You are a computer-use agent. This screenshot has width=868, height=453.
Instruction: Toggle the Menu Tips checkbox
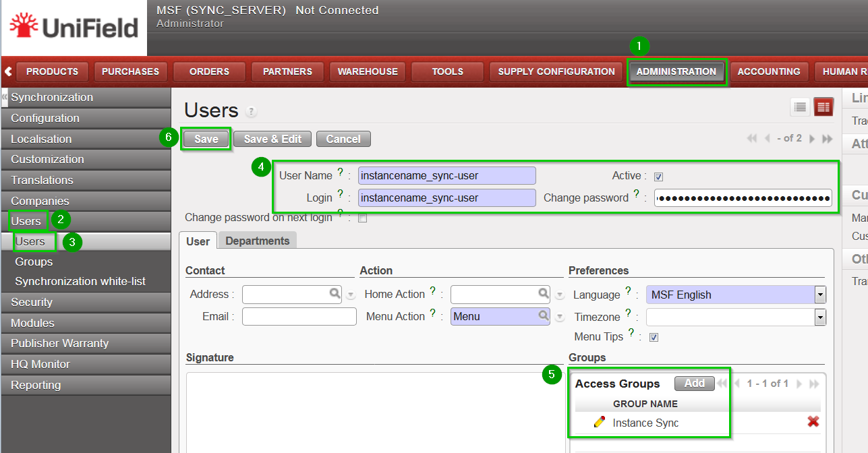click(654, 337)
